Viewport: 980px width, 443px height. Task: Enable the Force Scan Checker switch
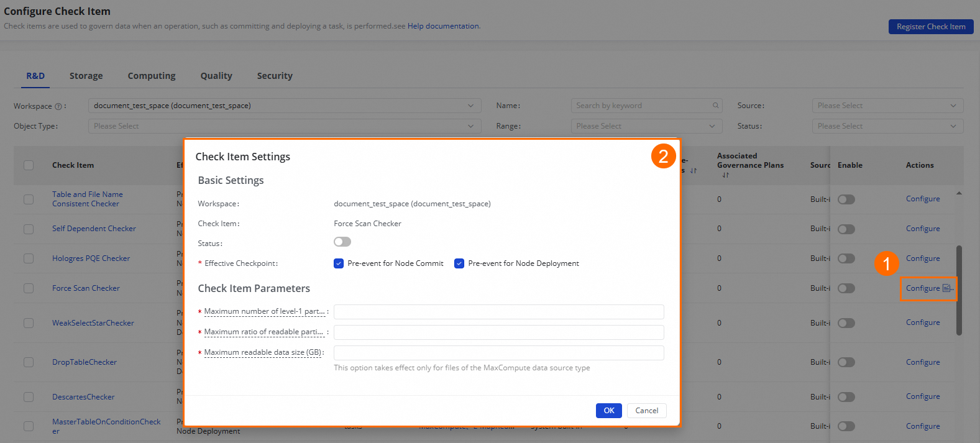click(x=846, y=288)
